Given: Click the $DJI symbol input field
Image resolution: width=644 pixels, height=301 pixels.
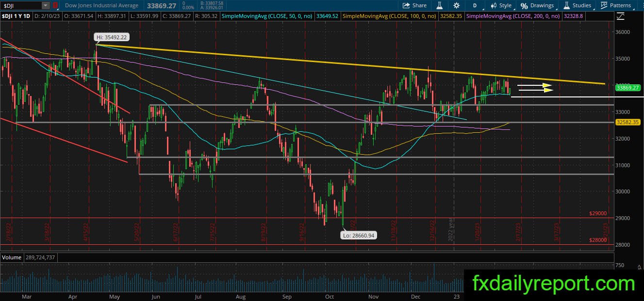Looking at the screenshot, I should [x=21, y=5].
